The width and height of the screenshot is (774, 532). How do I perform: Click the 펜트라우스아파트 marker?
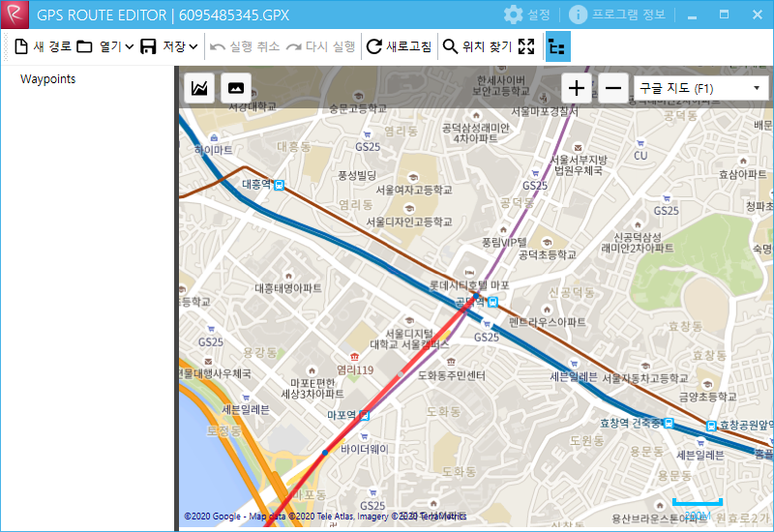pyautogui.click(x=547, y=310)
